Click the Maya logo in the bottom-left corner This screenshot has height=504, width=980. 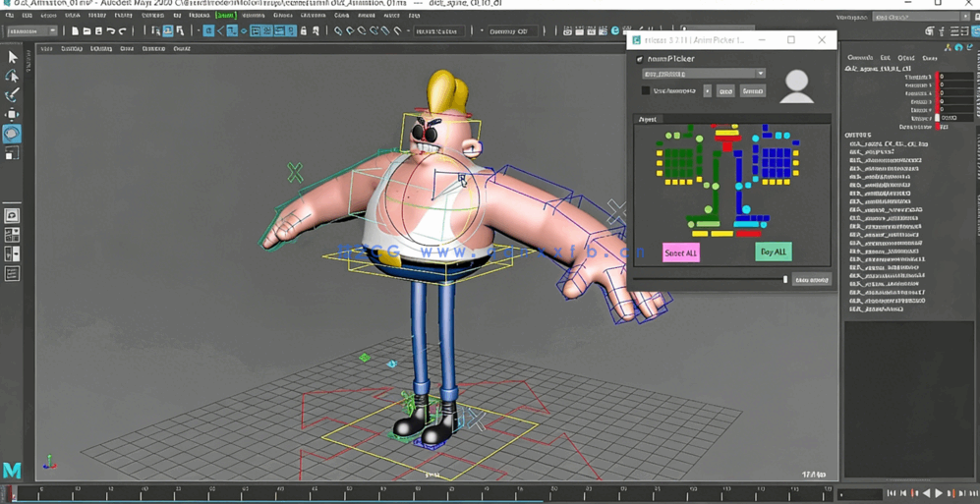tap(12, 471)
